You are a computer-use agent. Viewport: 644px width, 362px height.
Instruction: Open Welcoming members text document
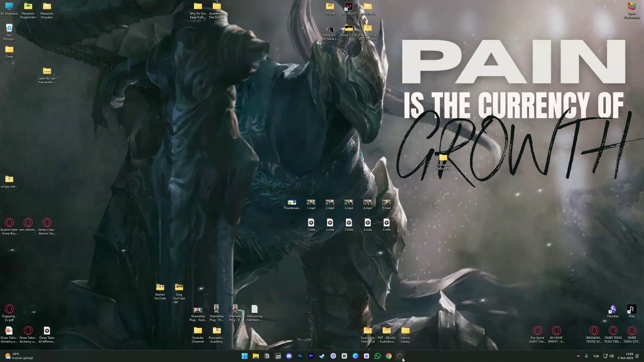tap(254, 313)
